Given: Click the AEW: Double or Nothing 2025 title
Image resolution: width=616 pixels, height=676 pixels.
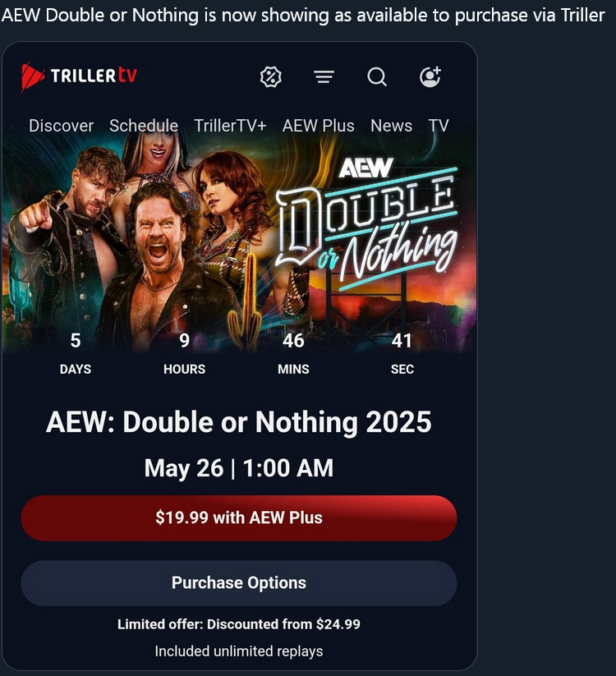Looking at the screenshot, I should coord(239,421).
